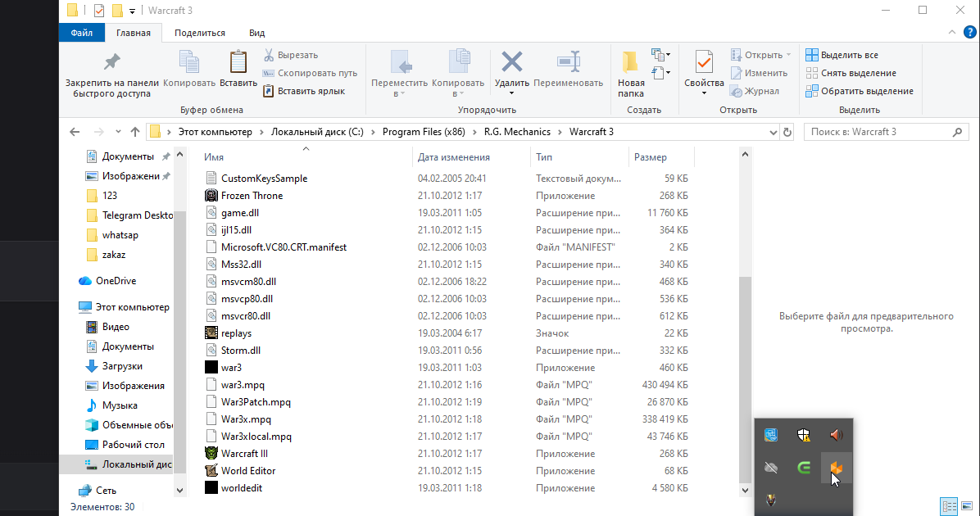Click R.G. Mechanics in address path
Image resolution: width=980 pixels, height=516 pixels.
tap(518, 132)
